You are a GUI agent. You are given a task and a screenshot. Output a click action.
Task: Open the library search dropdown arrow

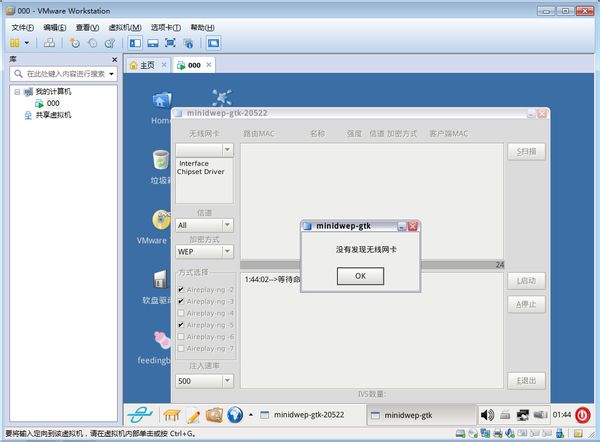[x=111, y=73]
